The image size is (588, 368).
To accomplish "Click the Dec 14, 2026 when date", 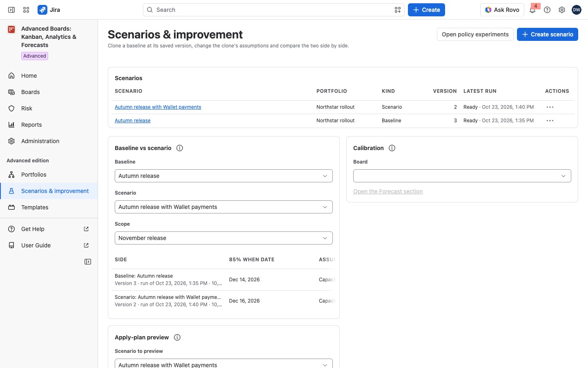I will (244, 280).
